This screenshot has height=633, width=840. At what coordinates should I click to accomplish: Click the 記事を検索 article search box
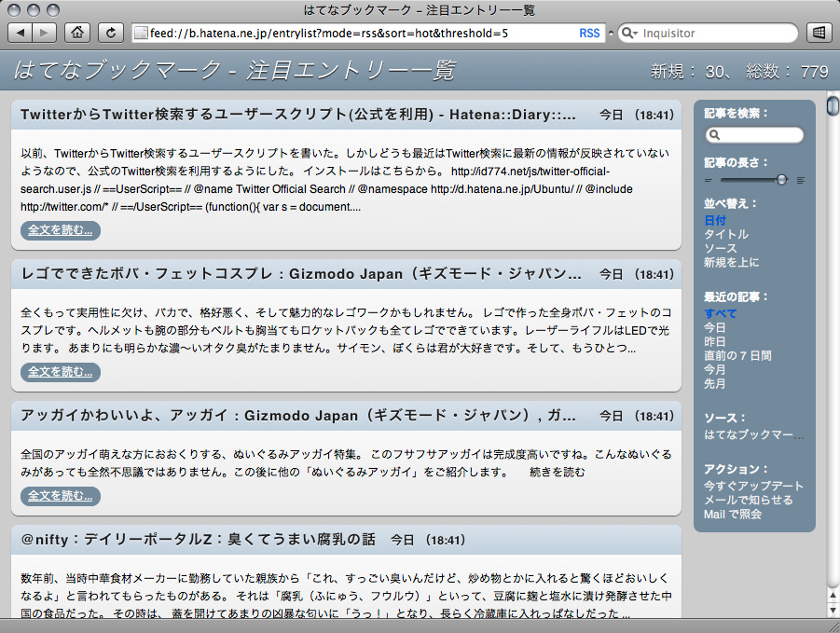[x=754, y=135]
